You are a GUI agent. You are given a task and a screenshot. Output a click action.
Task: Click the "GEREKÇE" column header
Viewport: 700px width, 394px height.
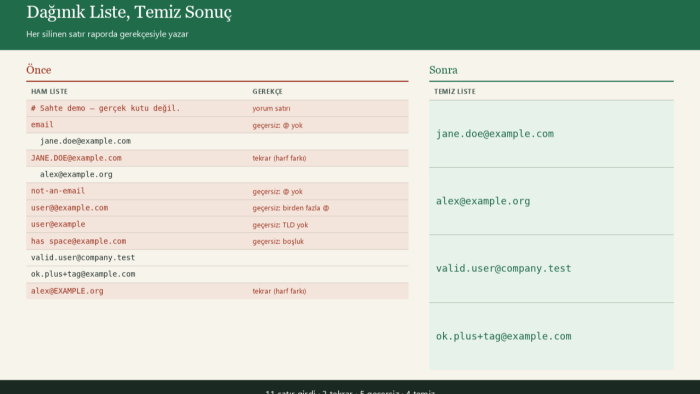click(x=267, y=91)
